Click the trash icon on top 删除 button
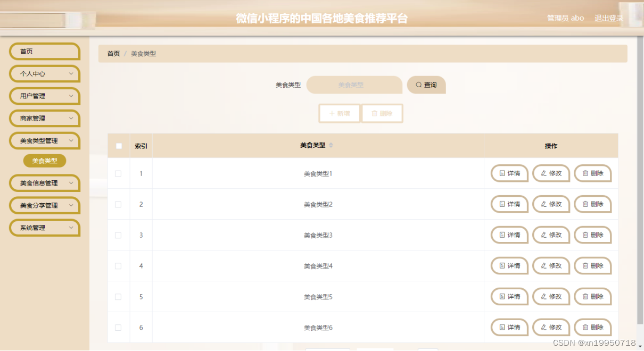 coord(374,113)
